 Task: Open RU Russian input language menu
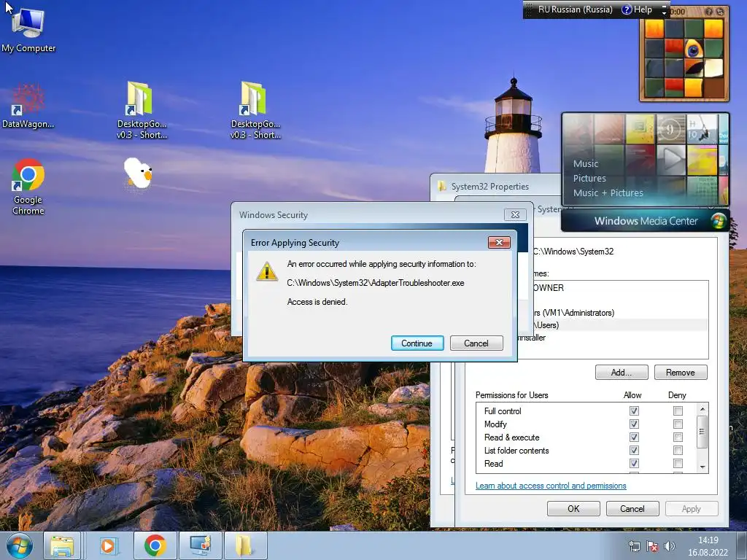pyautogui.click(x=575, y=9)
